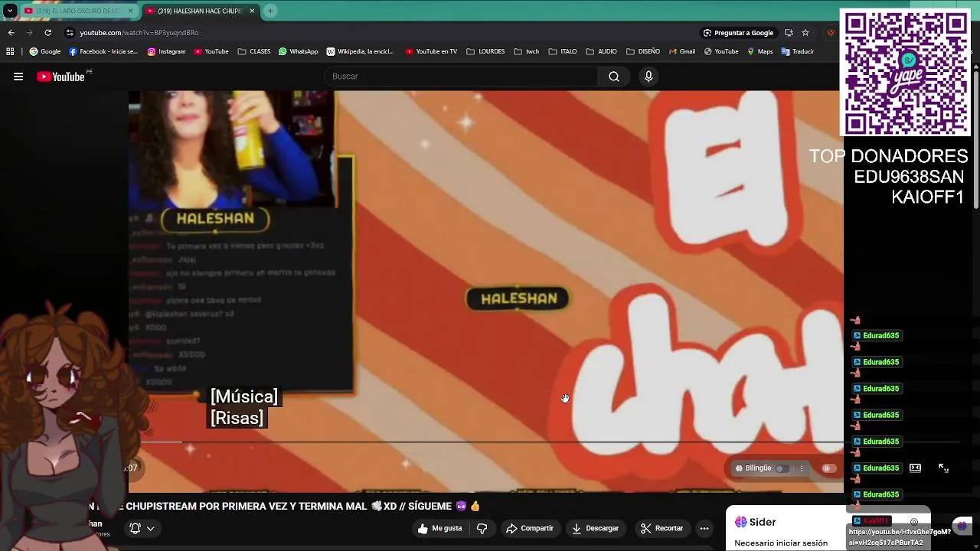Expand the tab search dropdown arrow

[x=9, y=11]
